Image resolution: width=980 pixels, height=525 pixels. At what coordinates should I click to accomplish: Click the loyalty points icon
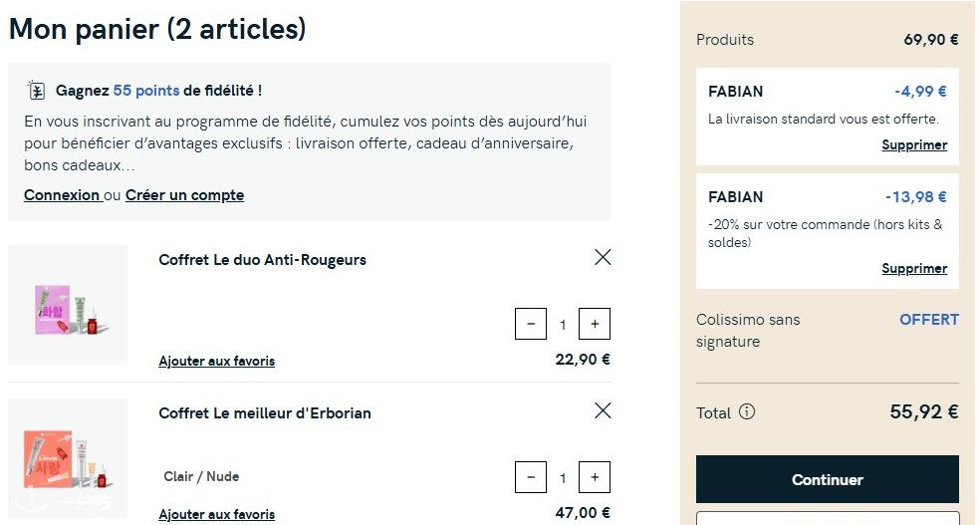36,91
